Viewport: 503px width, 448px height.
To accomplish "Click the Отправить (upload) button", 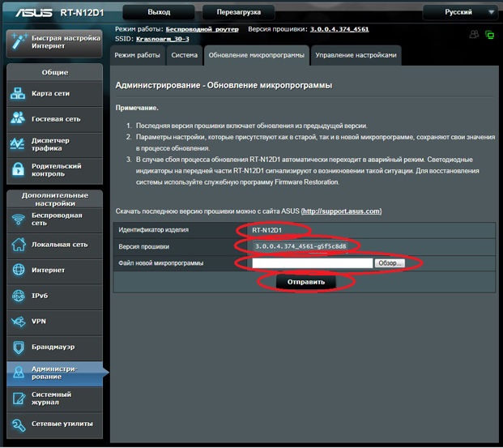I will [306, 282].
